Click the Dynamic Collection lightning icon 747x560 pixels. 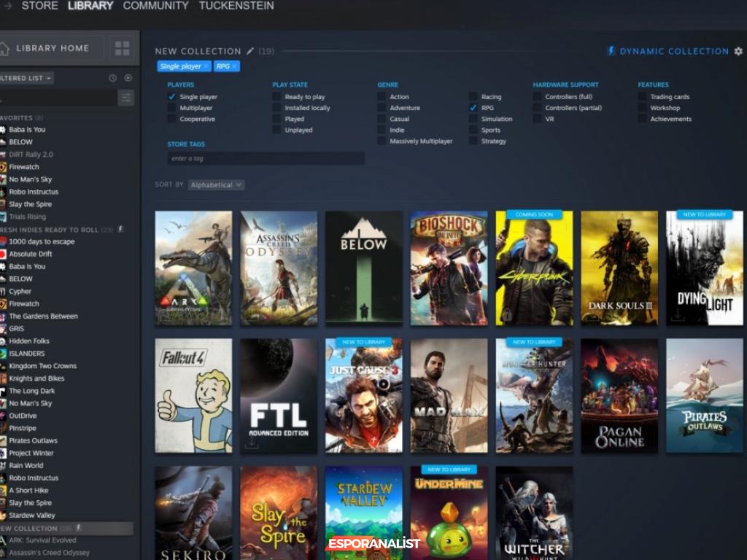coord(612,51)
